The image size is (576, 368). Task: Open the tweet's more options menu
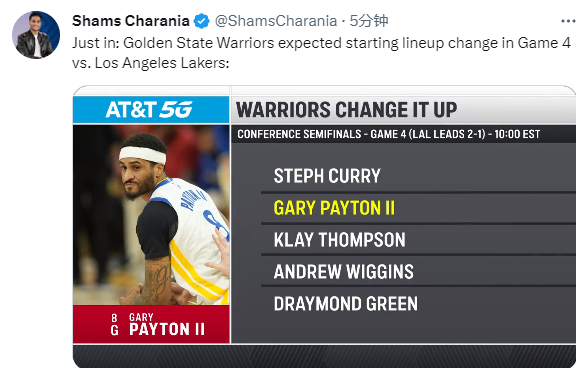[x=568, y=21]
